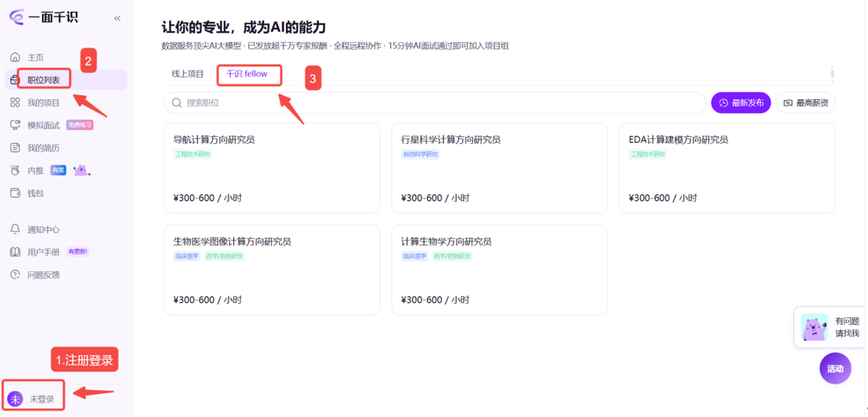Screen dimensions: 868x417
Task: Click the document icon beside 我的简历
Action: 15,148
